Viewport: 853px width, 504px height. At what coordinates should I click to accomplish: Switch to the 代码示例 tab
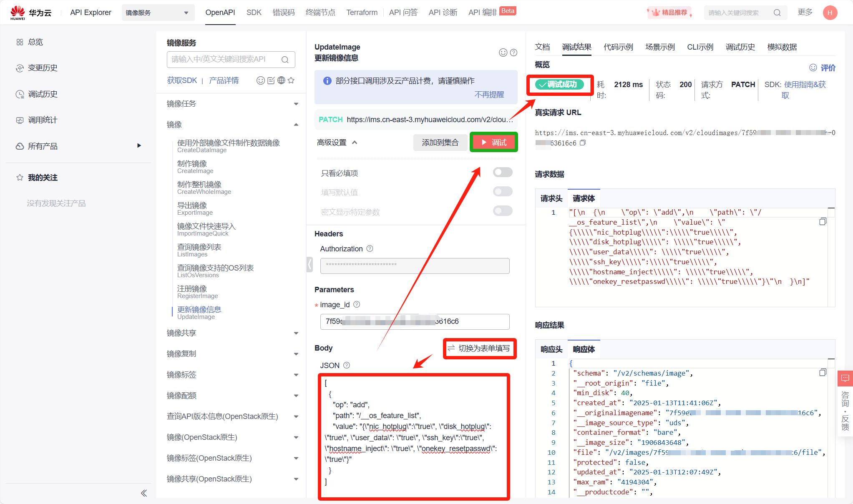coord(618,47)
